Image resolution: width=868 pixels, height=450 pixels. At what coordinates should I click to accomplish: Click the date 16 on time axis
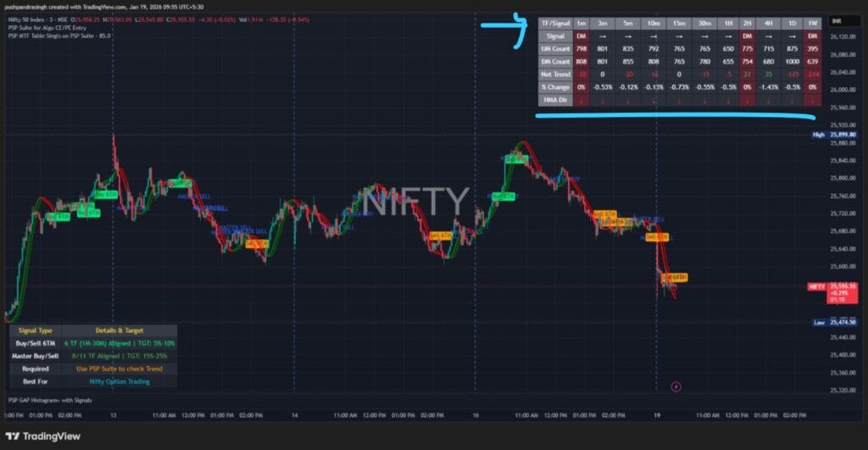[x=475, y=416]
